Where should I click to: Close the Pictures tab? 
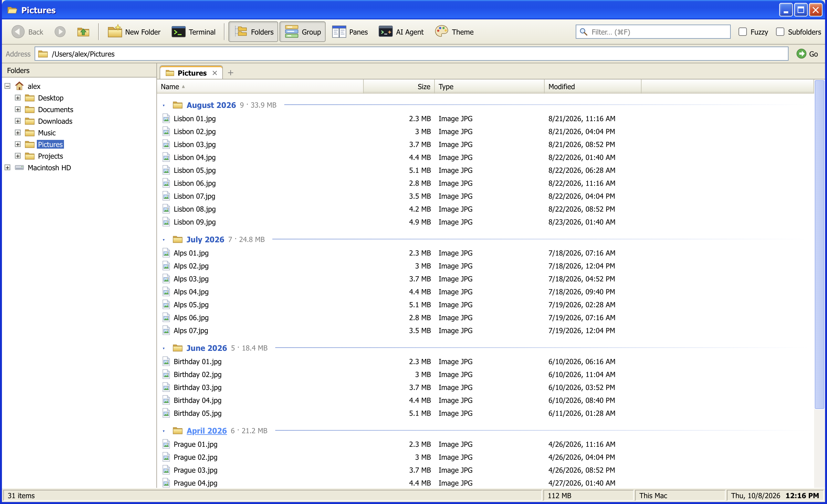215,73
